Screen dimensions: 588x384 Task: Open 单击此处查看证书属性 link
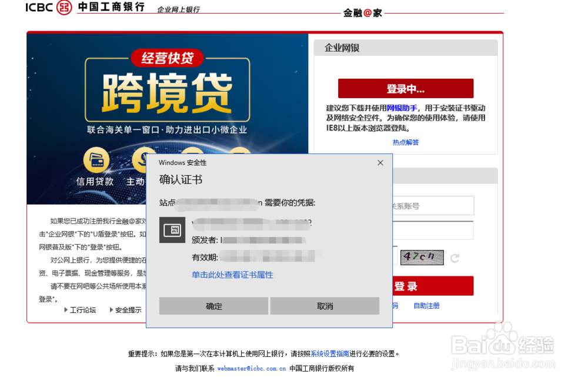(232, 275)
